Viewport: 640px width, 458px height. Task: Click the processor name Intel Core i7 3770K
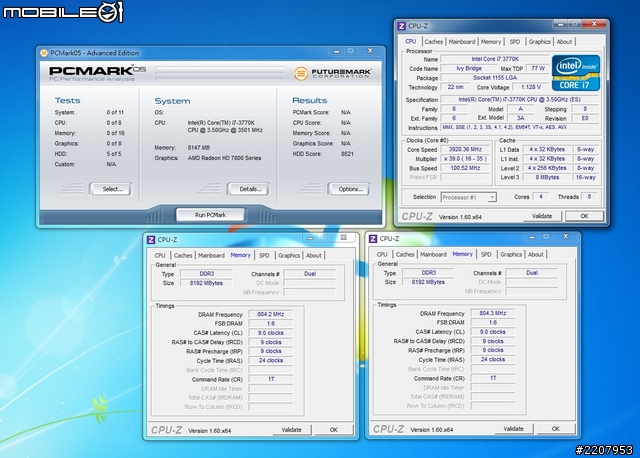pos(495,59)
